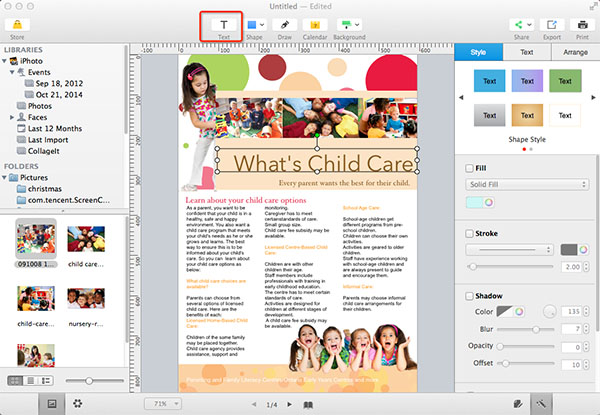Switch browser to detail list view
Viewport: 600px width, 415px height.
[46, 380]
